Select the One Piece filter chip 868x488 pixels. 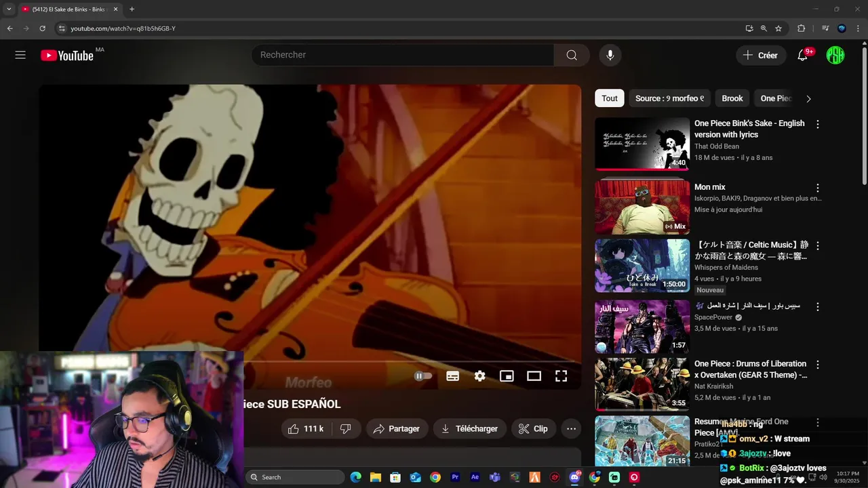coord(775,98)
